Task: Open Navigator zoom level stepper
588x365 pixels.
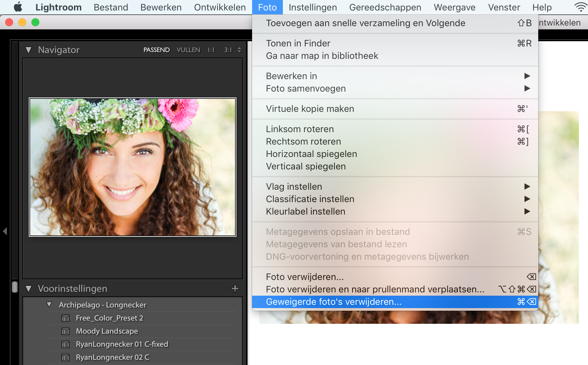Action: click(x=239, y=50)
